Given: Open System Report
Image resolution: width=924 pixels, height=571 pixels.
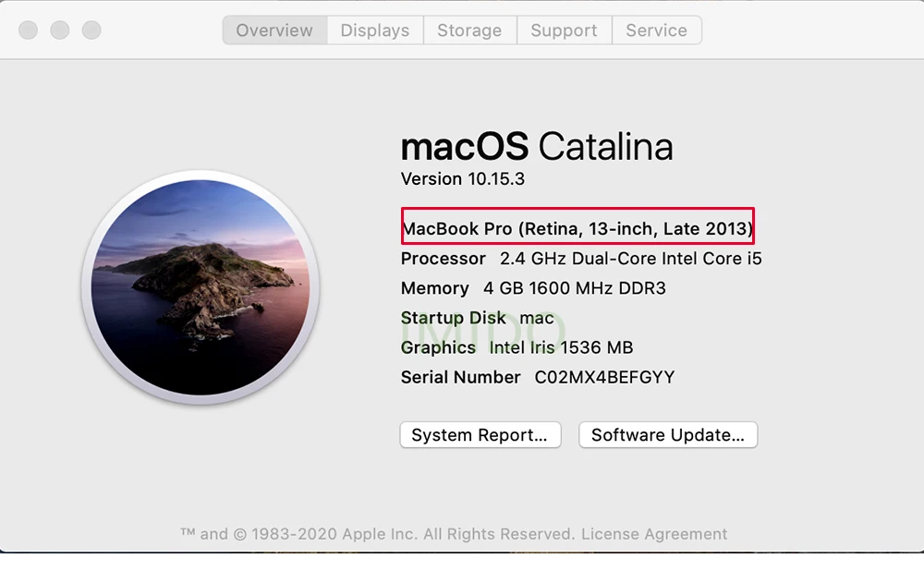Looking at the screenshot, I should click(480, 435).
